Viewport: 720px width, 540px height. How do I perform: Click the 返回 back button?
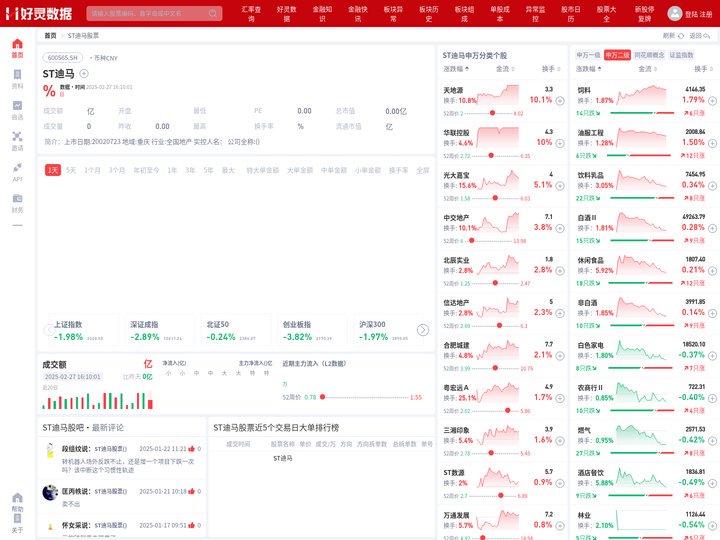point(700,35)
